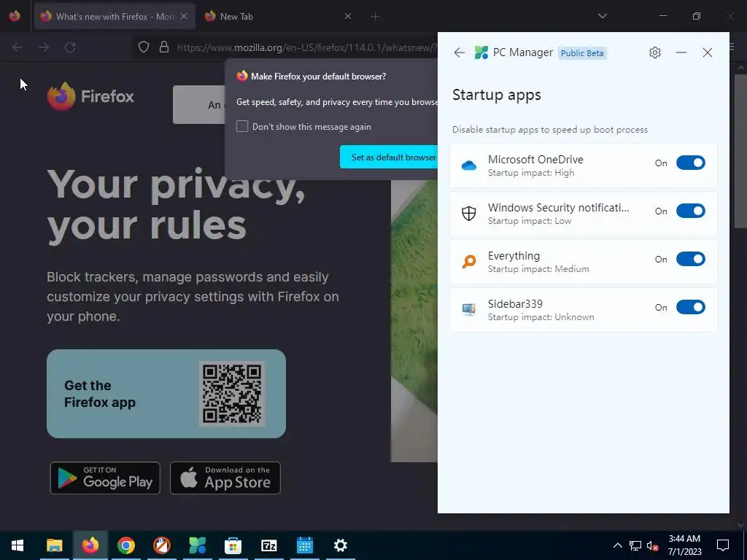The width and height of the screenshot is (747, 560).
Task: Click the Firefox forward navigation arrow
Action: point(44,47)
